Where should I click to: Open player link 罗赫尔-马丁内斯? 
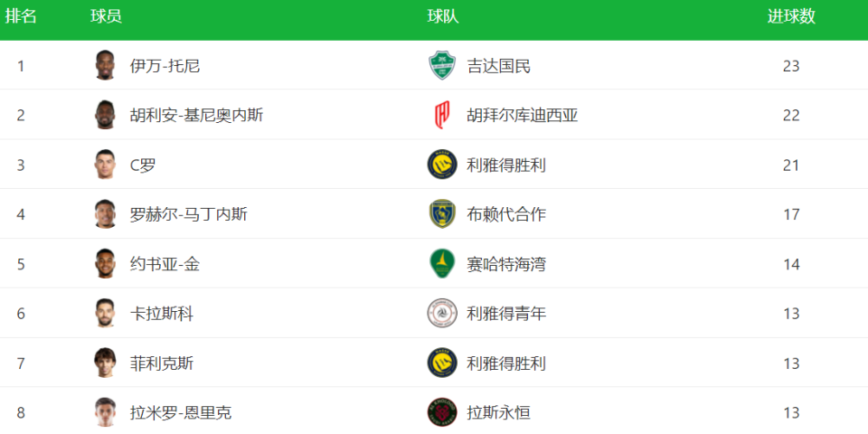coord(188,214)
